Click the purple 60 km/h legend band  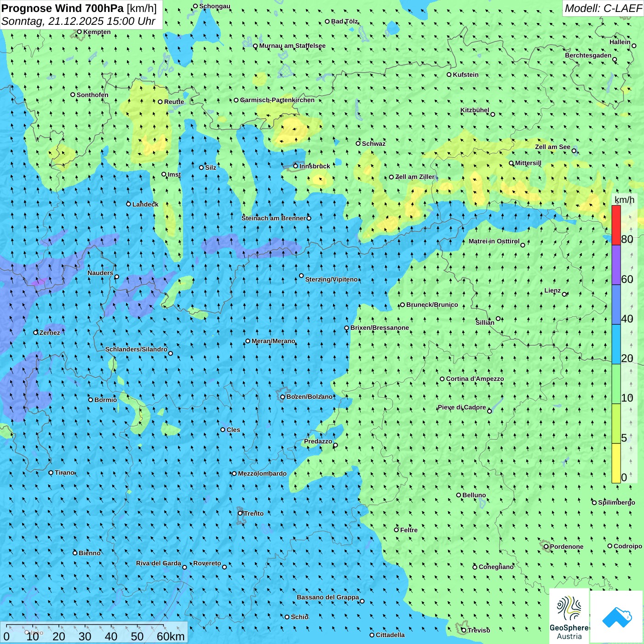coord(616,265)
